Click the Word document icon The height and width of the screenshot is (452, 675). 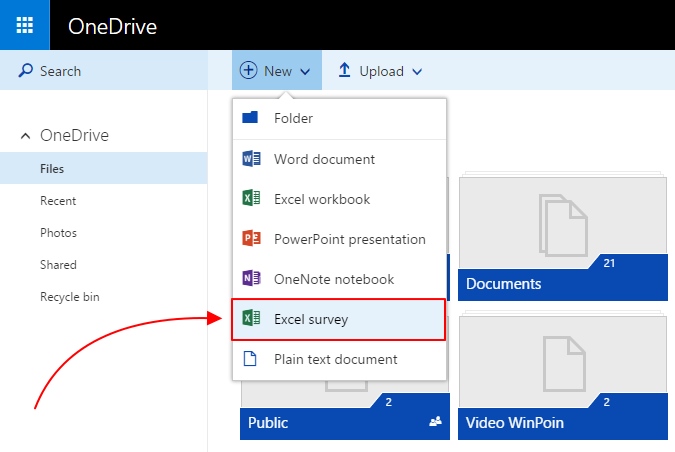tap(251, 158)
